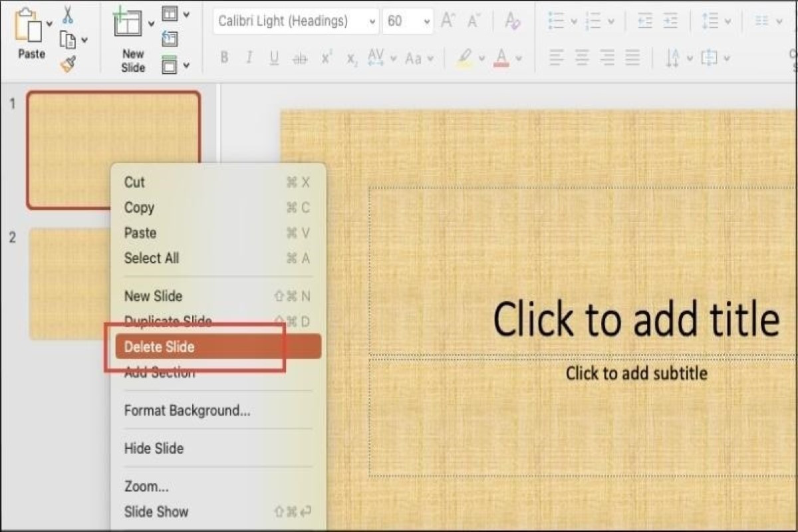
Task: Choose Select All from context menu
Action: pos(218,258)
